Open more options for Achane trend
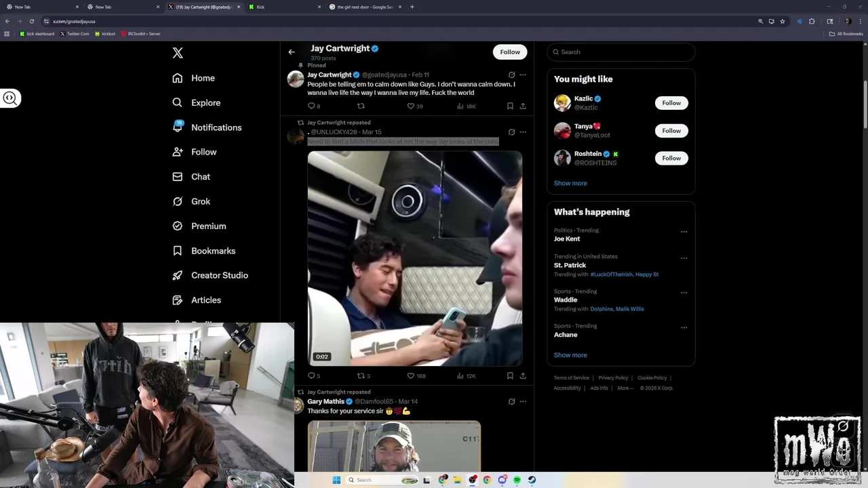 pos(684,327)
